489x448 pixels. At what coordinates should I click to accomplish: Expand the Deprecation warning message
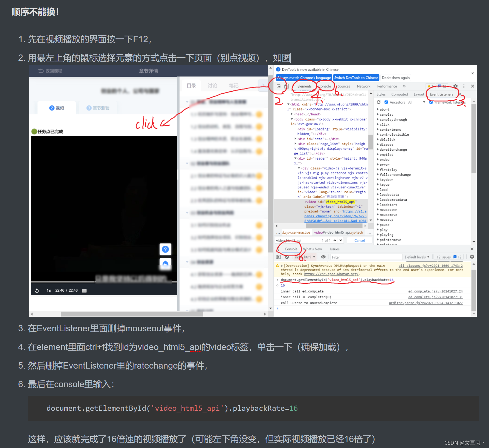tap(282, 266)
